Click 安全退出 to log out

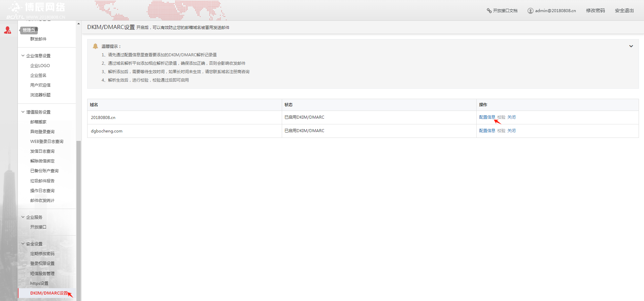click(624, 11)
